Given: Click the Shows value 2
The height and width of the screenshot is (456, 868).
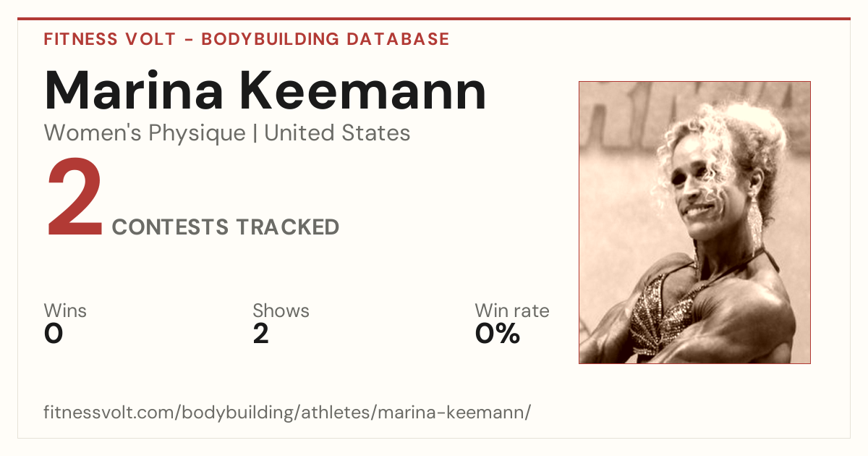Looking at the screenshot, I should point(261,334).
